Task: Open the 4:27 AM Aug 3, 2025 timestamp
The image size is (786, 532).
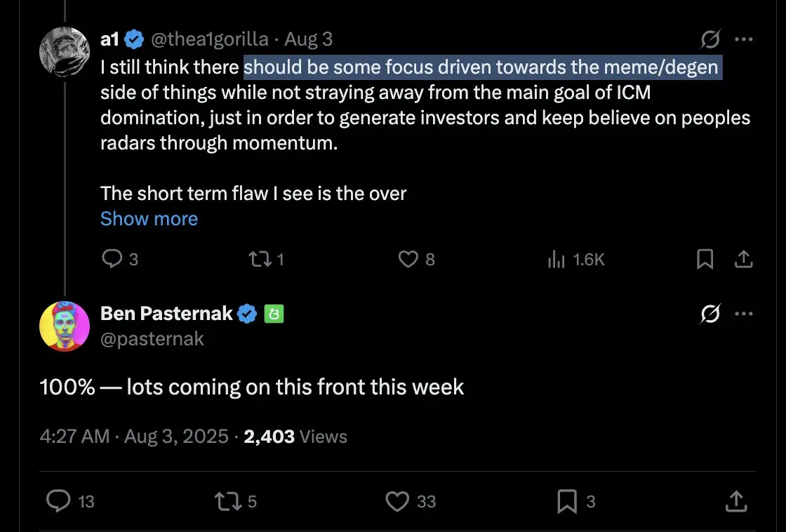Action: pos(134,437)
